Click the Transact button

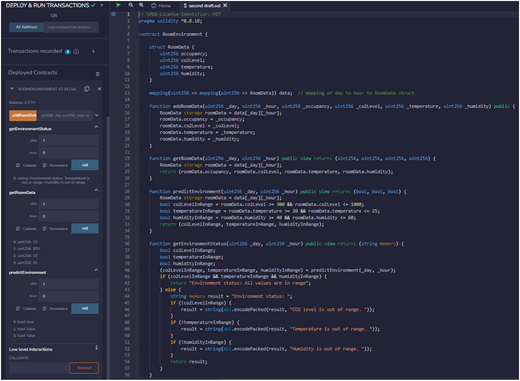84,368
